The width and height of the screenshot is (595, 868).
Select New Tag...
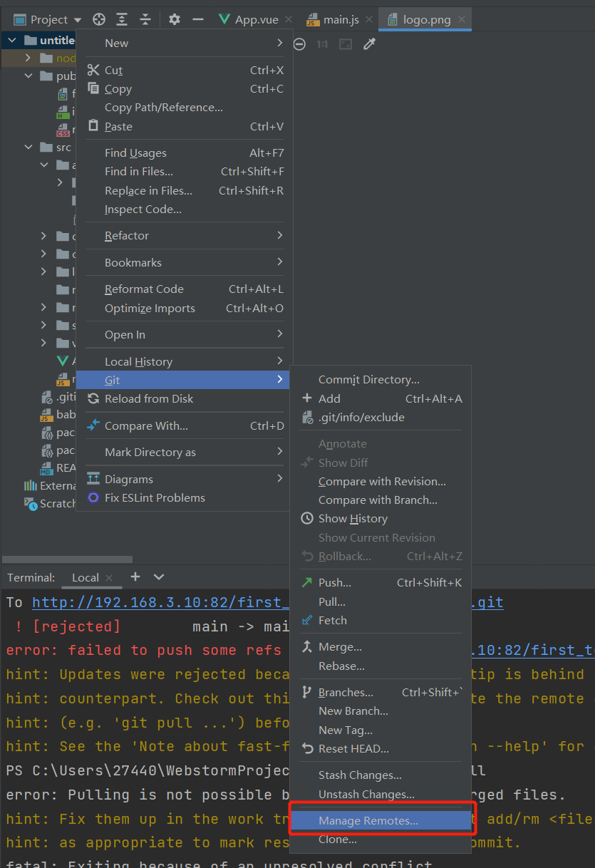pos(381,730)
